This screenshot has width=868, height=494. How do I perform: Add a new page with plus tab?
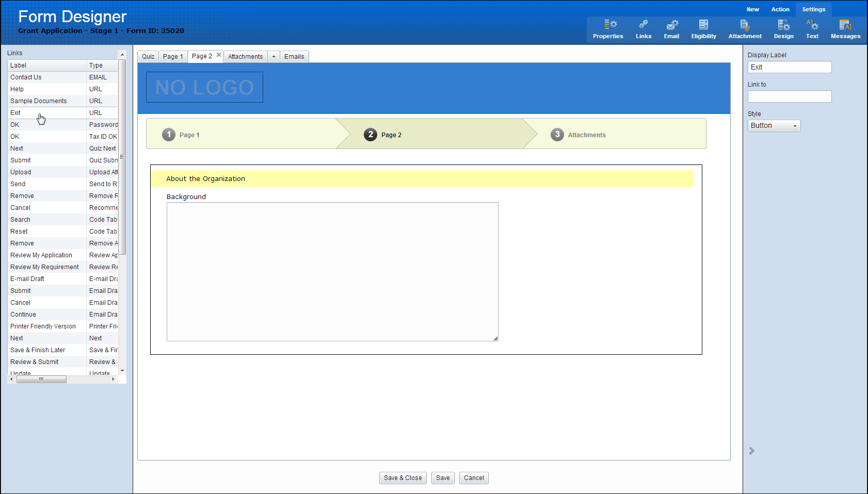(274, 57)
